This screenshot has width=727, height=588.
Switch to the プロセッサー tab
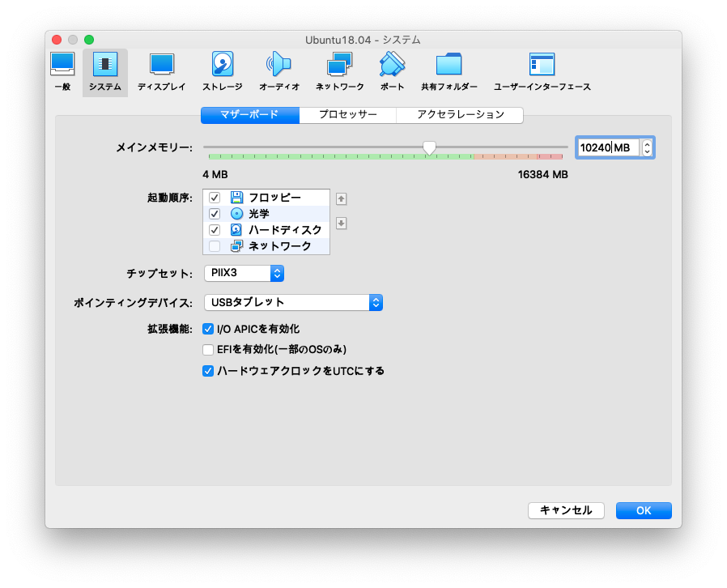coord(348,114)
